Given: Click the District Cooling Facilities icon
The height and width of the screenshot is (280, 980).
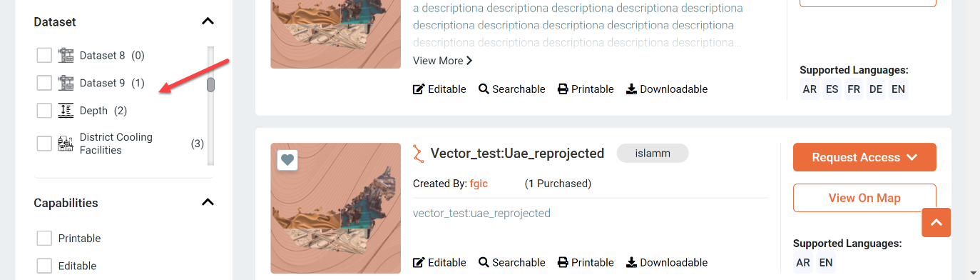Looking at the screenshot, I should pyautogui.click(x=66, y=144).
